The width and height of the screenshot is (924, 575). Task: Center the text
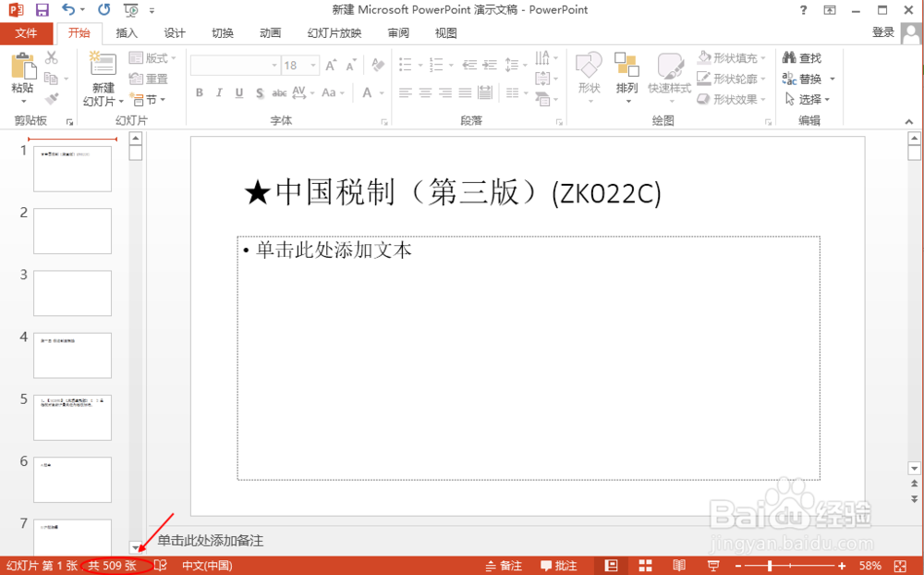pos(425,92)
